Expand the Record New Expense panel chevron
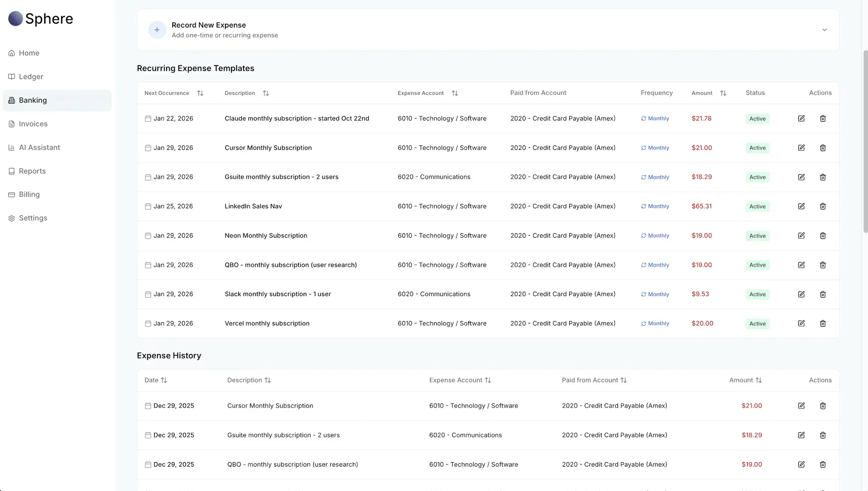 click(x=824, y=30)
